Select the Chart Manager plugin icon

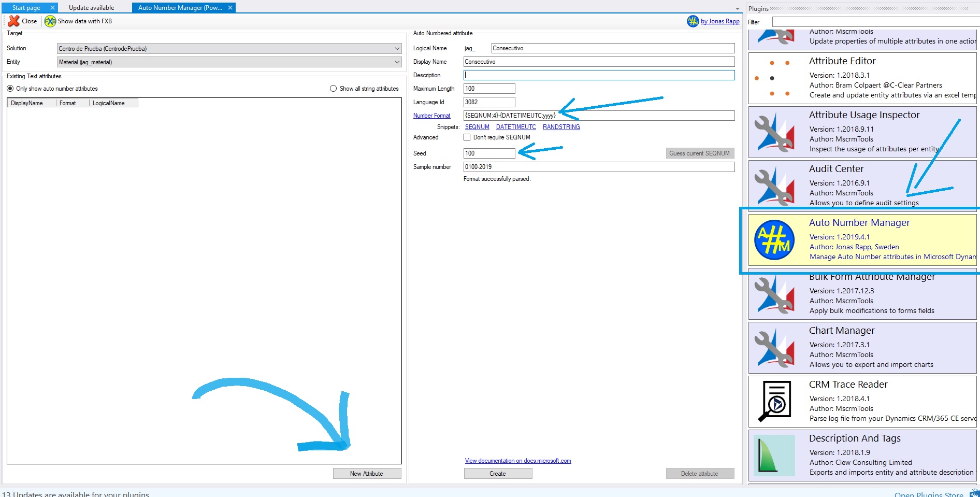pos(774,348)
